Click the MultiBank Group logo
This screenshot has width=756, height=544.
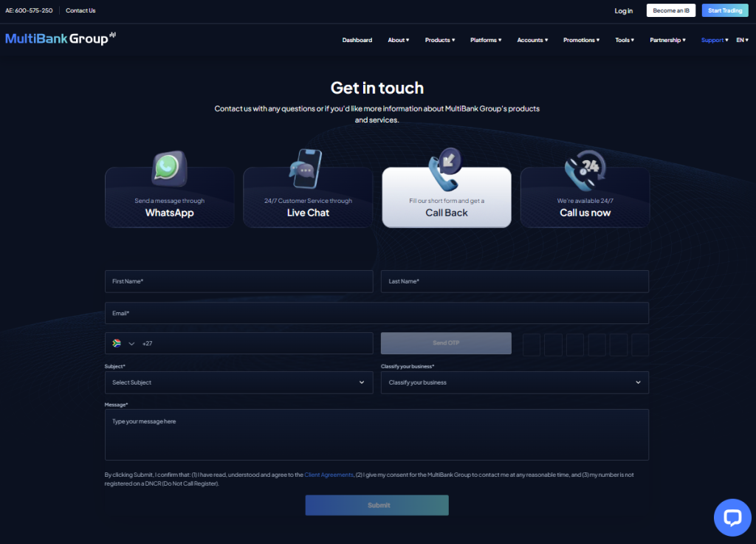(61, 39)
